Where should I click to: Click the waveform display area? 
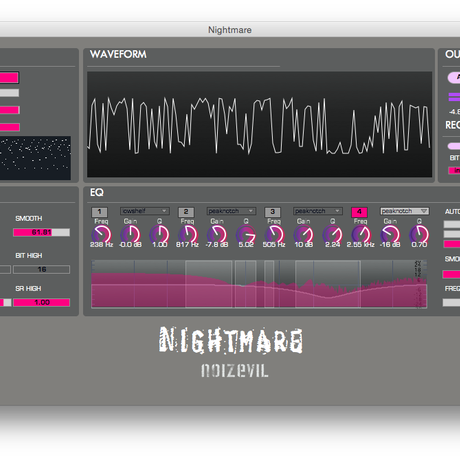pos(260,124)
